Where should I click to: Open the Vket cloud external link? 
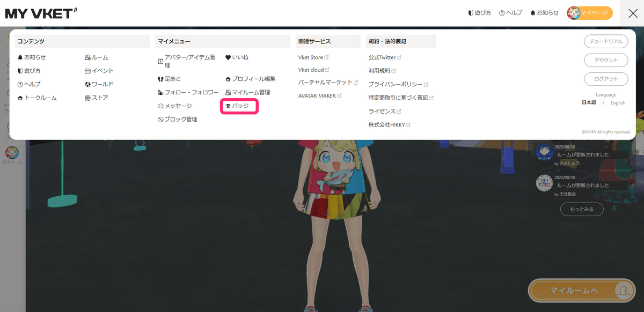coord(314,70)
